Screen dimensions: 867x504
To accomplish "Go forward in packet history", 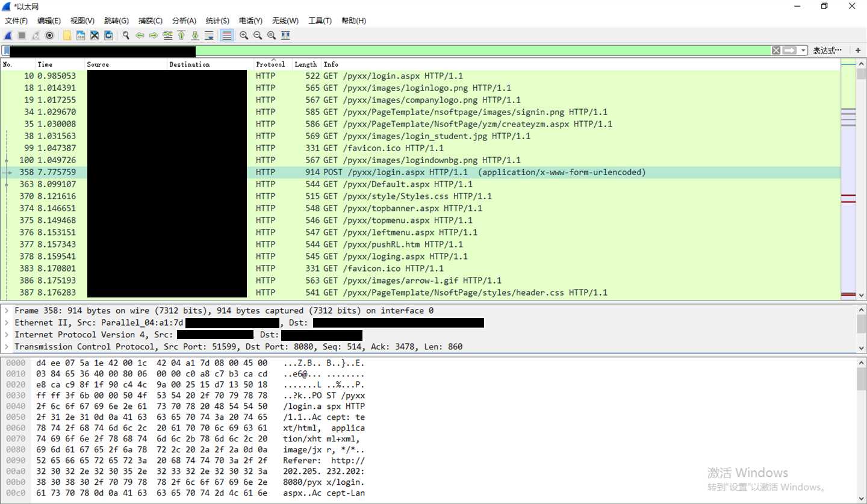I will coord(154,36).
